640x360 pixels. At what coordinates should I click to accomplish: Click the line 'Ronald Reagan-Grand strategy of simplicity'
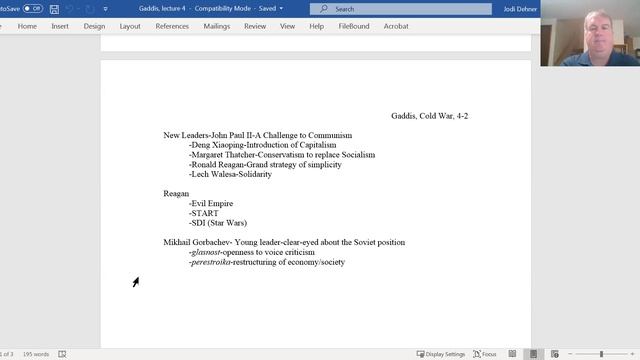[x=265, y=164]
